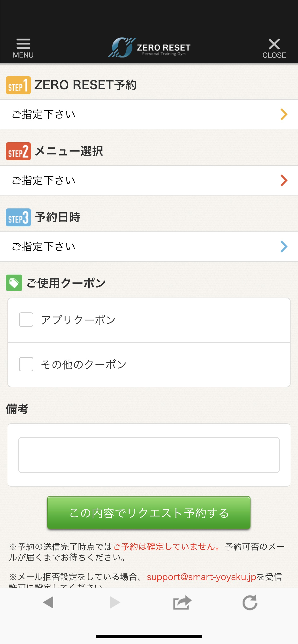Select the アプリクーポン label row
Screen dimensions: 298x644
coord(149,320)
